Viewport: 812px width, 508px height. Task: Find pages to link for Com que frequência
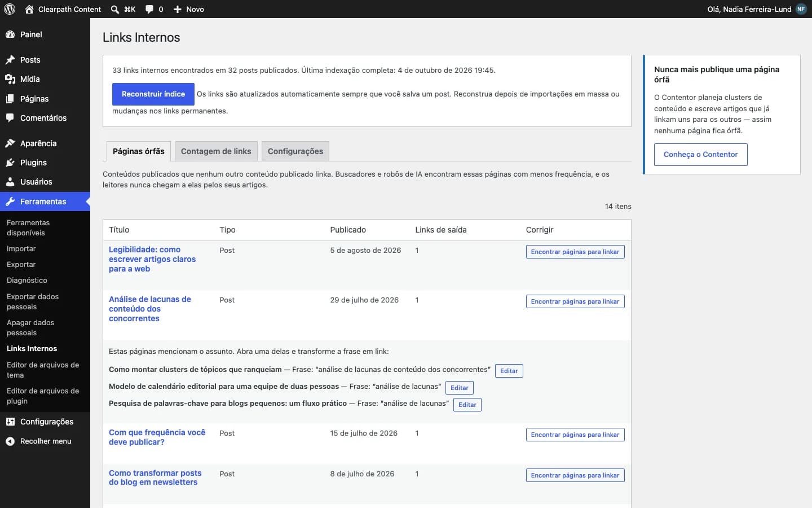click(575, 435)
